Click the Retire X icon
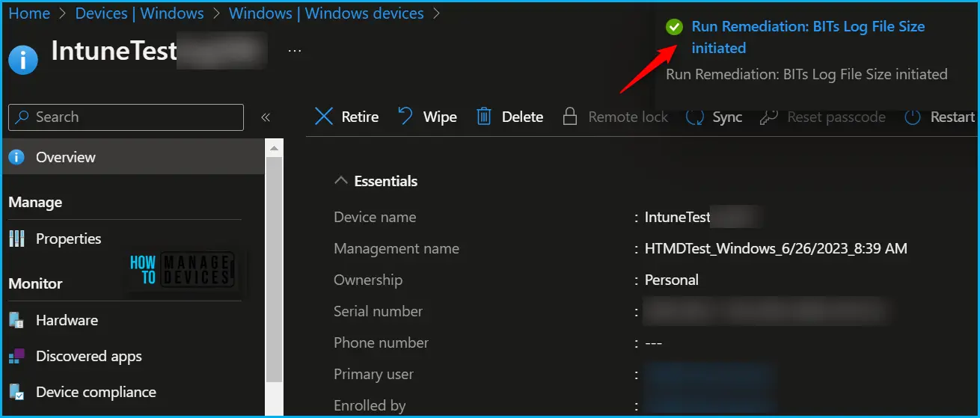The height and width of the screenshot is (418, 980). [324, 117]
